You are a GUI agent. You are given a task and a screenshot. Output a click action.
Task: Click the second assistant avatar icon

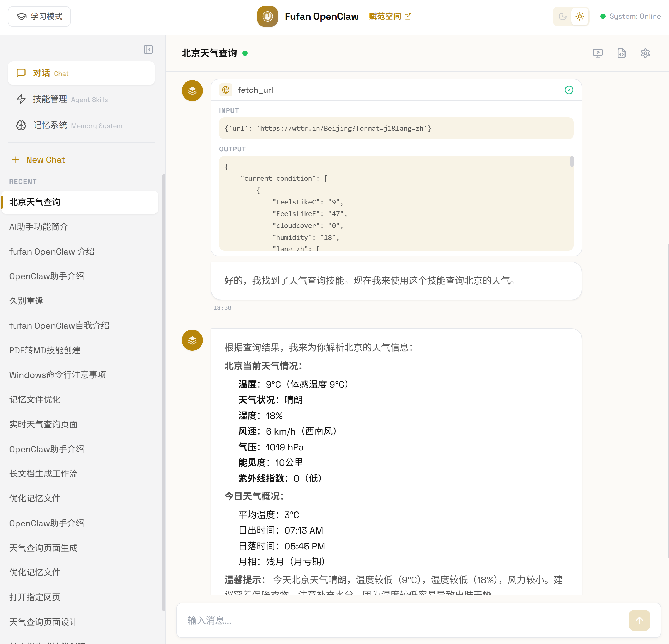pyautogui.click(x=192, y=340)
